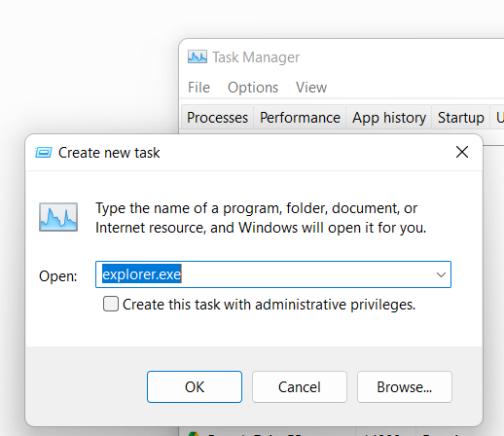Click the Create new task title text
504x436 pixels.
tap(109, 153)
